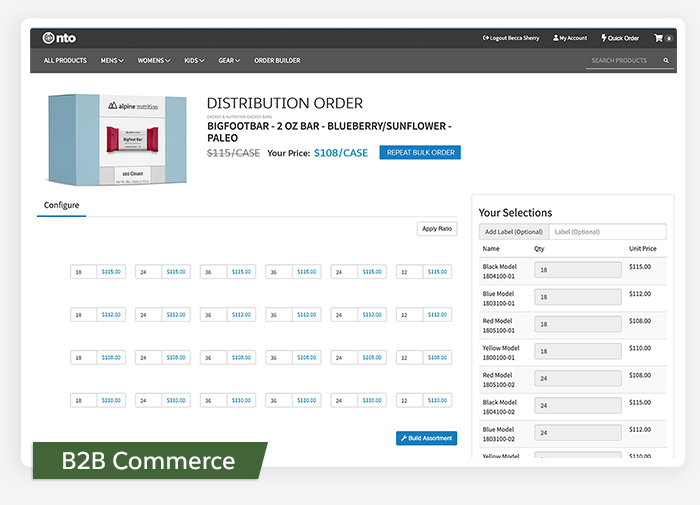This screenshot has height=505, width=700.
Task: Click the Alpine Nutrition product box image
Action: [x=118, y=141]
